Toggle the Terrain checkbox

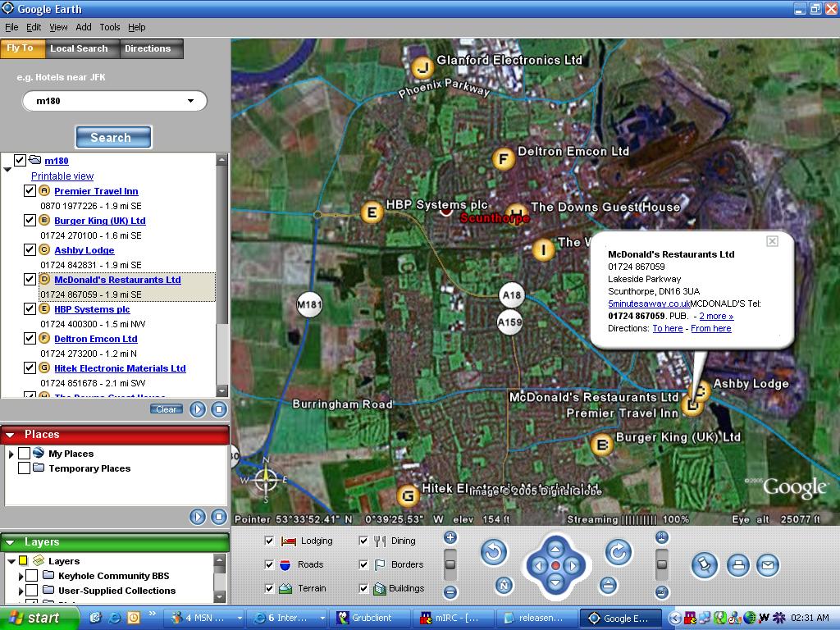coord(269,588)
